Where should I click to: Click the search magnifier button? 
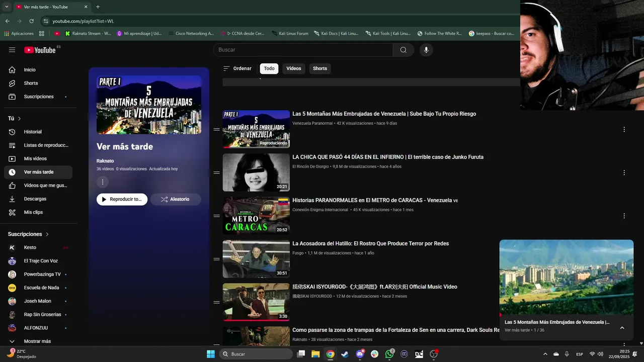(x=404, y=50)
